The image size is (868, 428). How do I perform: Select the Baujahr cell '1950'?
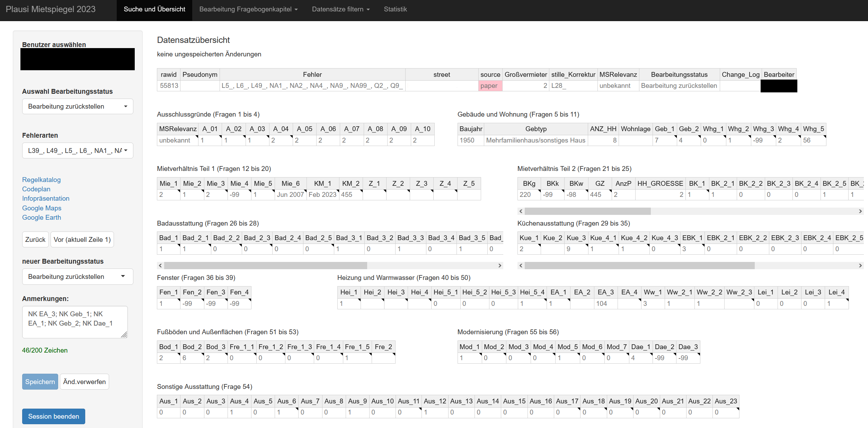click(471, 140)
